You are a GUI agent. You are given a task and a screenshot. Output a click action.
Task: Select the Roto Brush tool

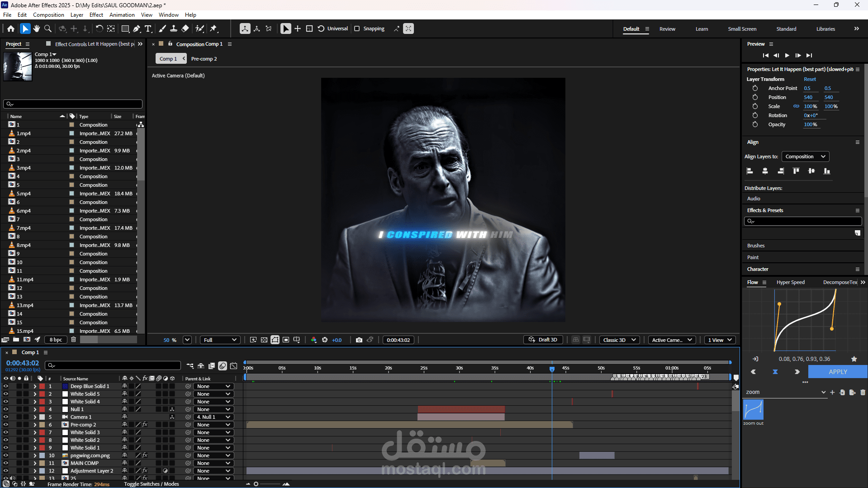199,28
